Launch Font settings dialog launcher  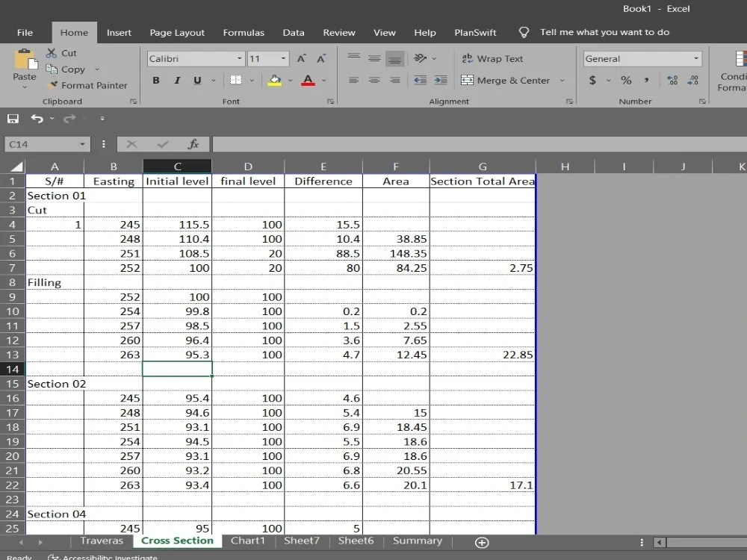(x=330, y=102)
